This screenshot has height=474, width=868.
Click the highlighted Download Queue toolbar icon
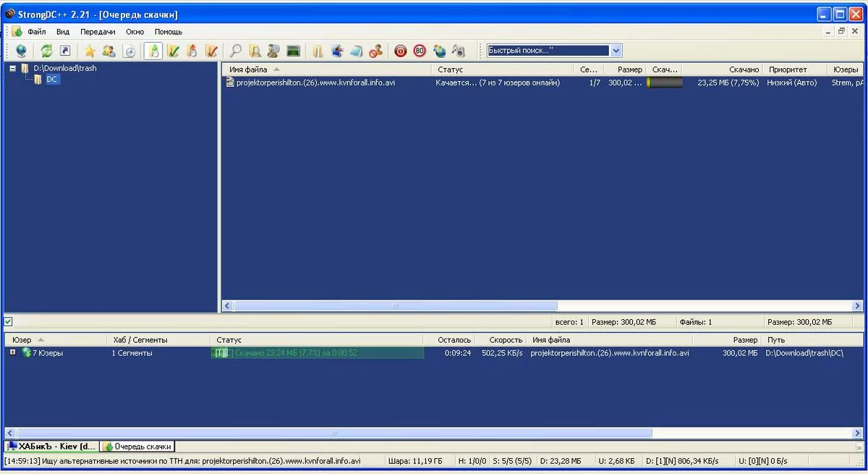(x=153, y=51)
